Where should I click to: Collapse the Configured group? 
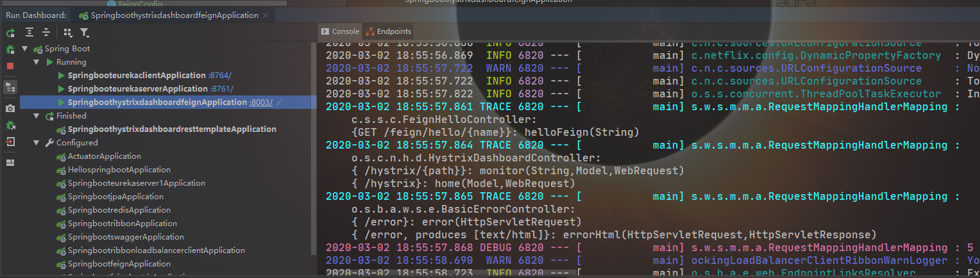tap(37, 143)
